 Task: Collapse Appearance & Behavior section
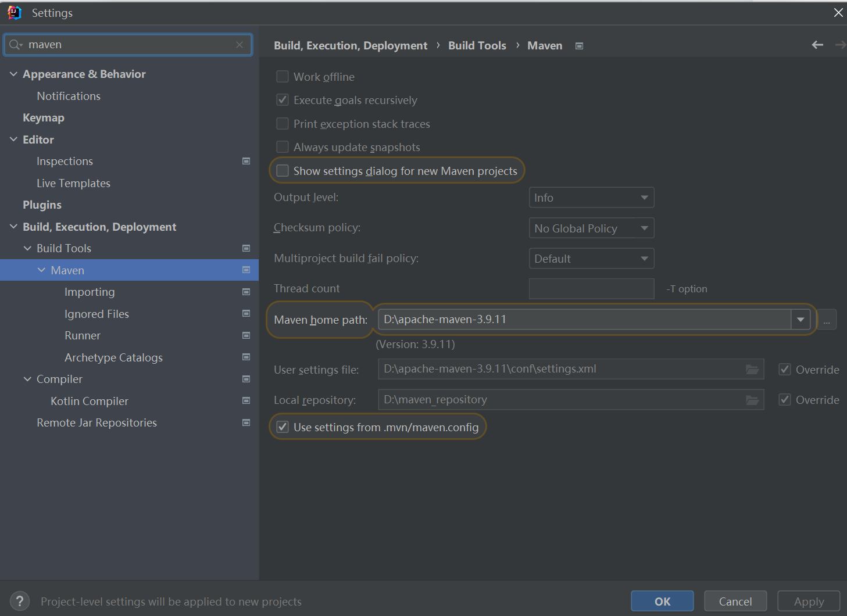pyautogui.click(x=13, y=74)
